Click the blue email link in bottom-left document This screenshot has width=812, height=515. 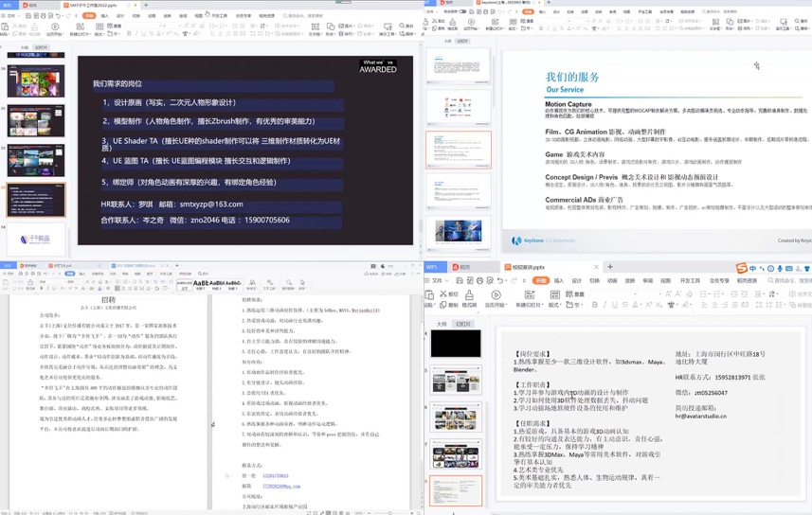click(281, 487)
